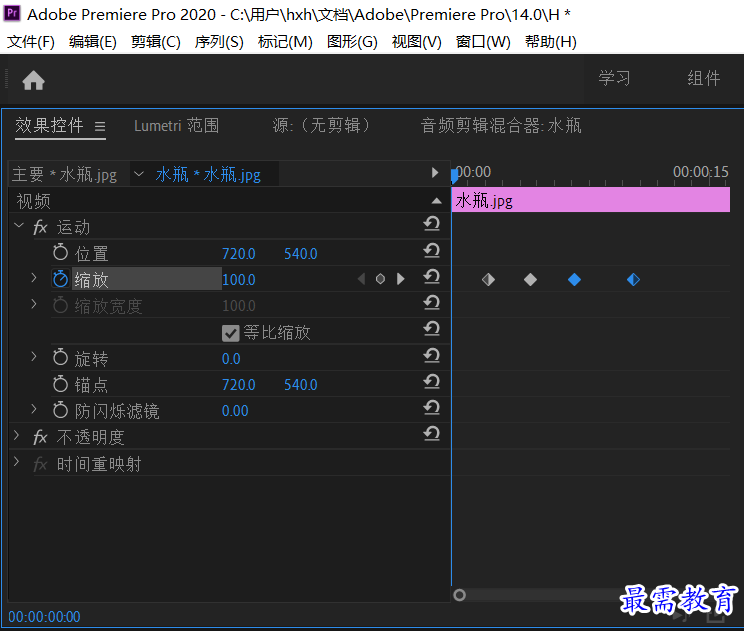Go to the Home screen icon

coord(33,80)
